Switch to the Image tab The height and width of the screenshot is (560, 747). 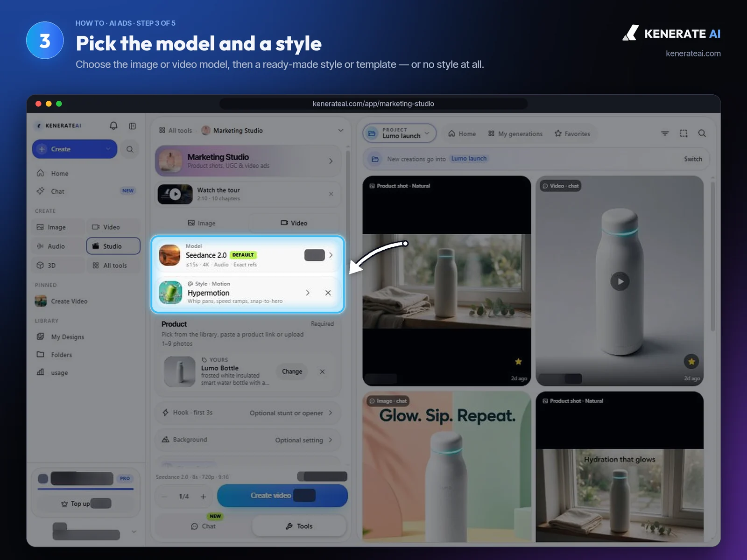coord(202,224)
